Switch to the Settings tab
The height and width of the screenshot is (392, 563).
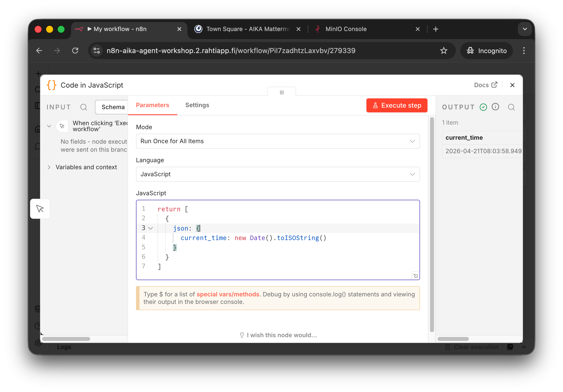click(x=197, y=105)
